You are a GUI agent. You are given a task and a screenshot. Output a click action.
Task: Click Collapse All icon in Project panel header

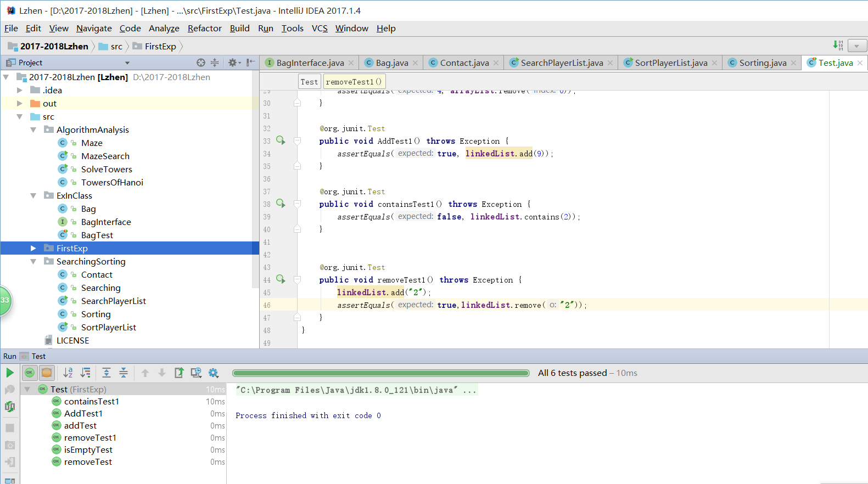pyautogui.click(x=215, y=63)
